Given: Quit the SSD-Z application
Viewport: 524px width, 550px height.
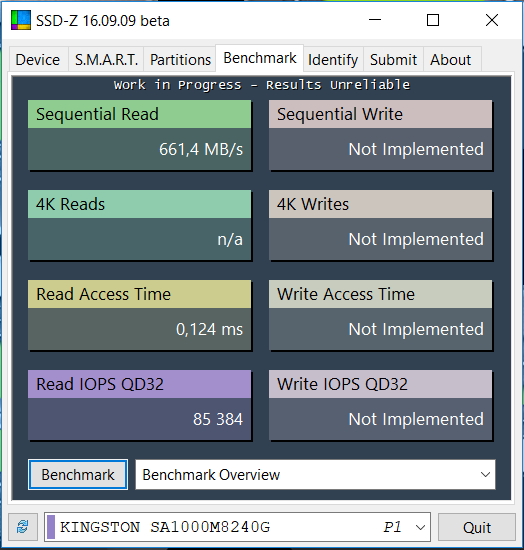Looking at the screenshot, I should click(x=477, y=527).
